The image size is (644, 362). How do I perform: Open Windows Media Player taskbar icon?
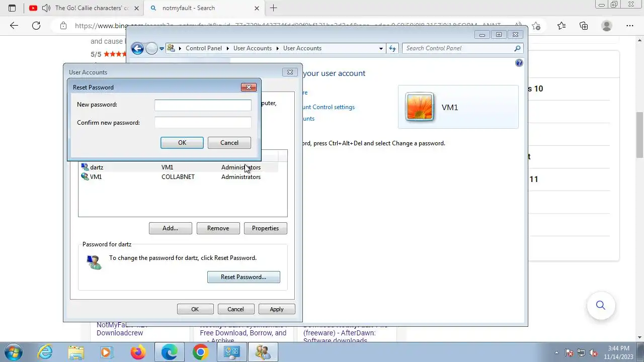(x=106, y=352)
